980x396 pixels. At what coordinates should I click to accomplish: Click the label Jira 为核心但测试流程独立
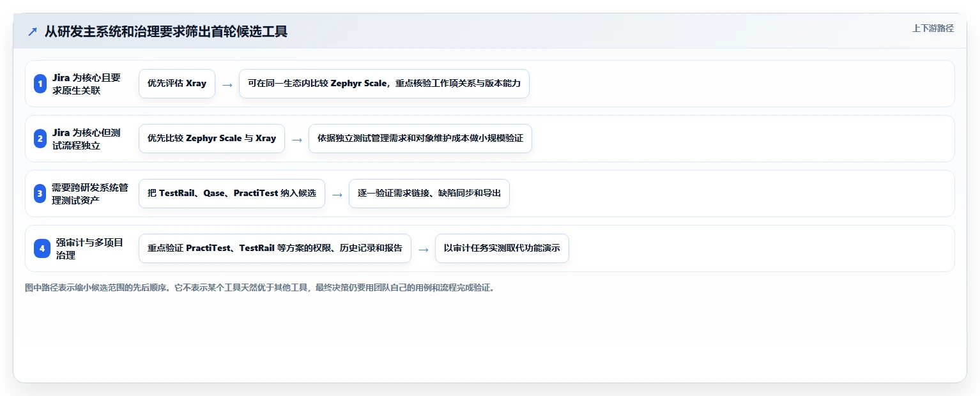86,139
